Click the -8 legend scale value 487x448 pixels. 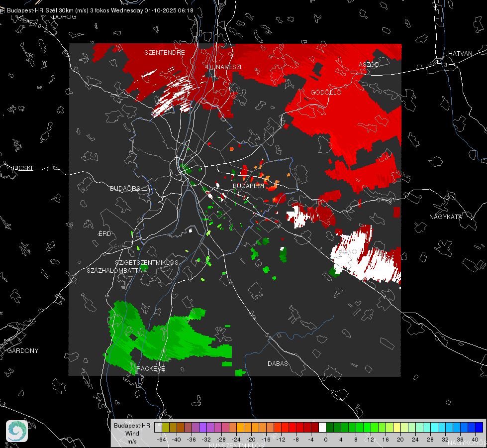(295, 440)
